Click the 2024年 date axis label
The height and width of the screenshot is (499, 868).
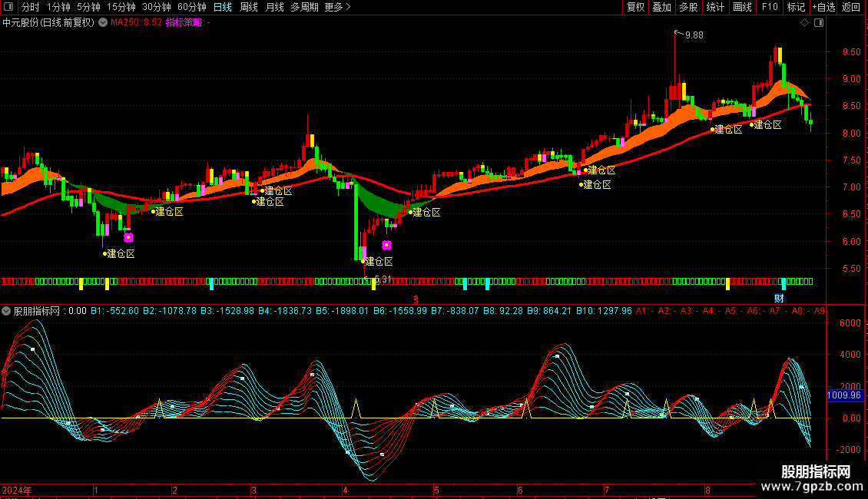click(x=17, y=491)
